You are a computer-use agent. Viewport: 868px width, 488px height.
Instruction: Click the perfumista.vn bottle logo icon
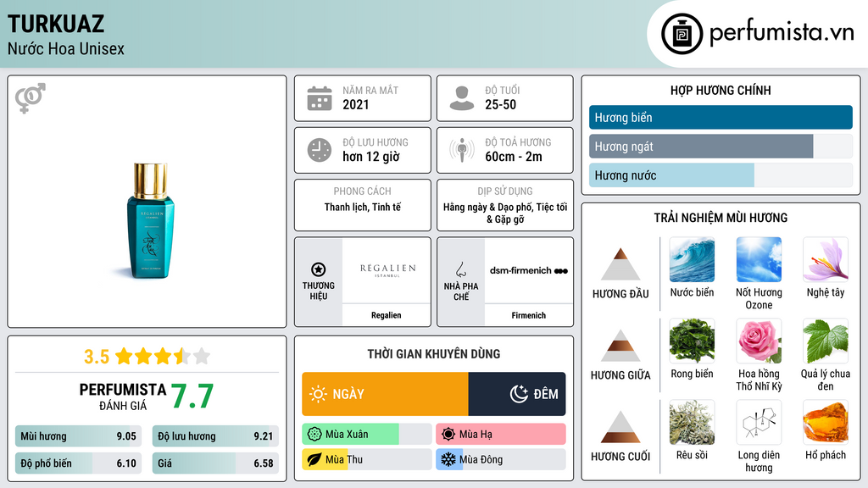point(682,34)
